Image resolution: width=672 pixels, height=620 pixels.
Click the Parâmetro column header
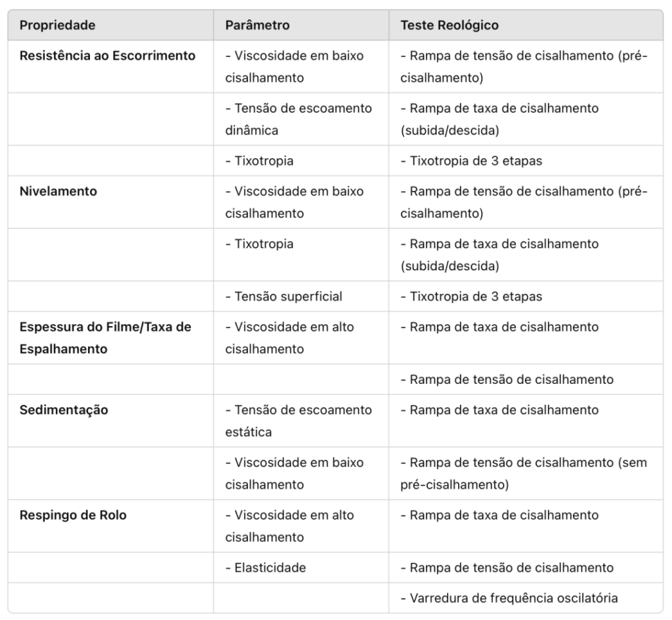click(301, 26)
